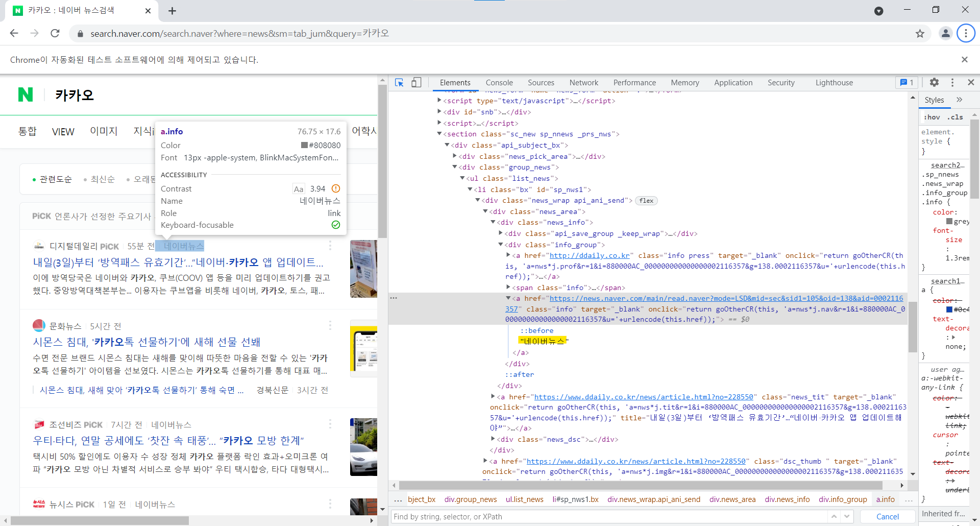Toggle the :hov element state panel

[932, 117]
